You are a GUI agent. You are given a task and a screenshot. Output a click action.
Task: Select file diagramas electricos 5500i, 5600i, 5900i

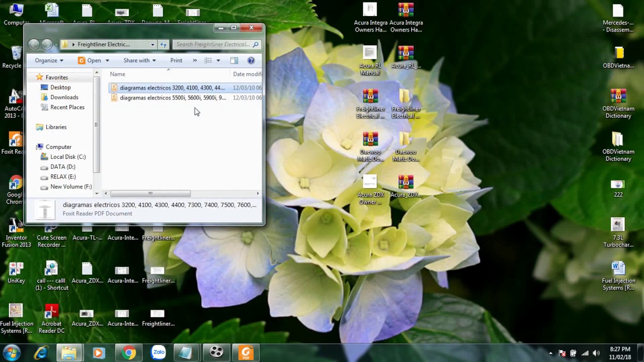coord(173,98)
